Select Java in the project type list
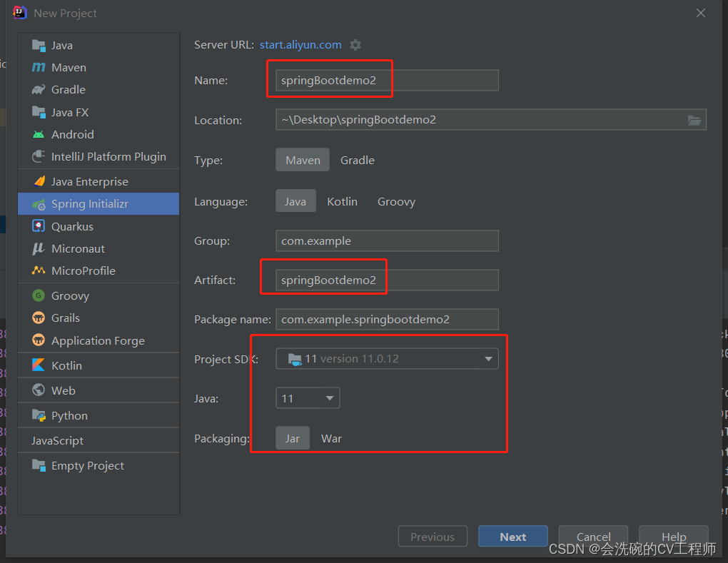728x563 pixels. click(98, 45)
